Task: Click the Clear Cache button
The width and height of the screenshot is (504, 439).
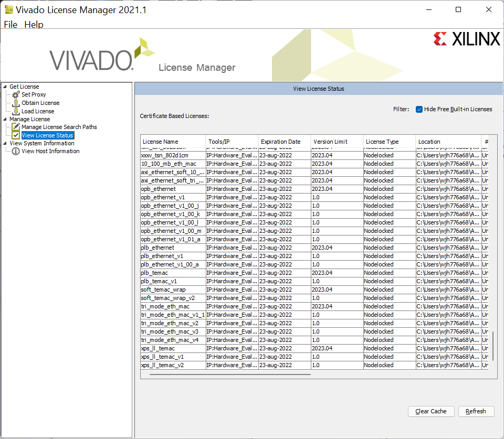Action: point(430,411)
